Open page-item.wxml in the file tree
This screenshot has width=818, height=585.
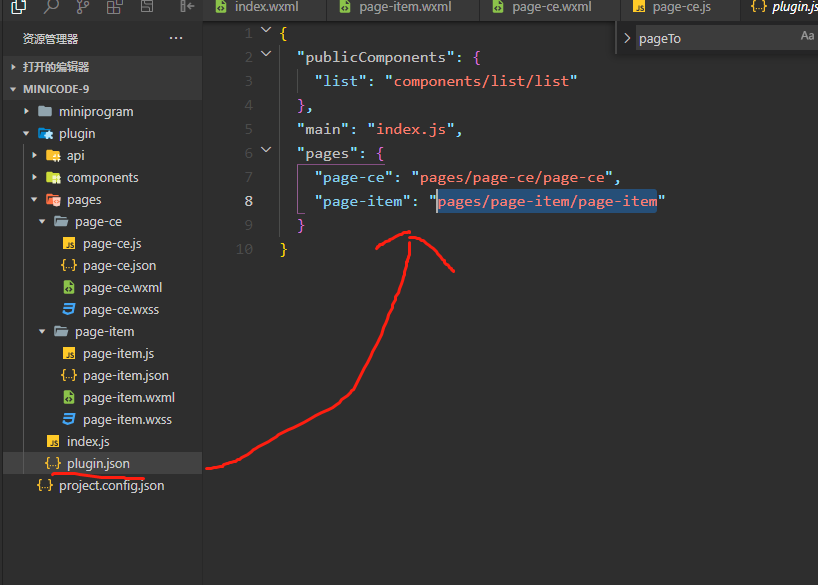point(129,398)
